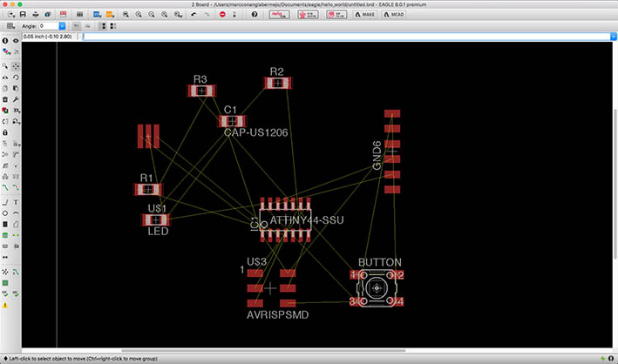Screen dimensions: 618x364
Task: Click the command line input field
Action: tap(346, 37)
